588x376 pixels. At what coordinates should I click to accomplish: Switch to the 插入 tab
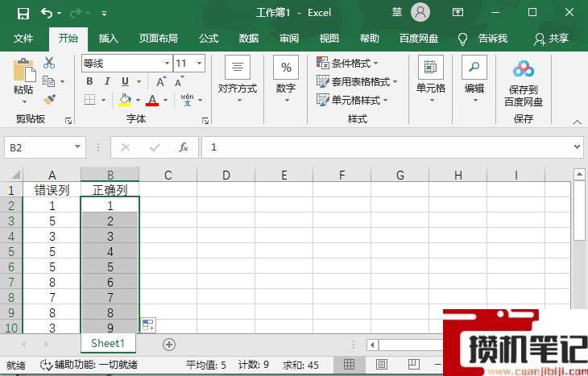click(109, 38)
